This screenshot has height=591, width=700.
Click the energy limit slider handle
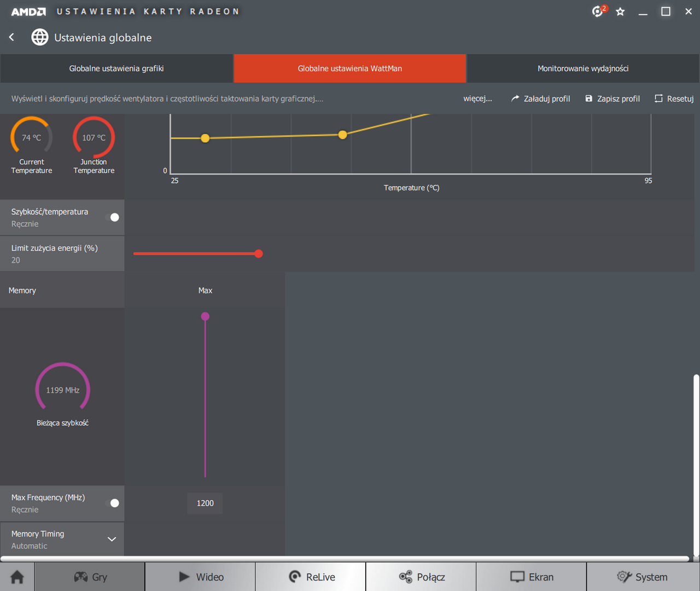point(259,253)
